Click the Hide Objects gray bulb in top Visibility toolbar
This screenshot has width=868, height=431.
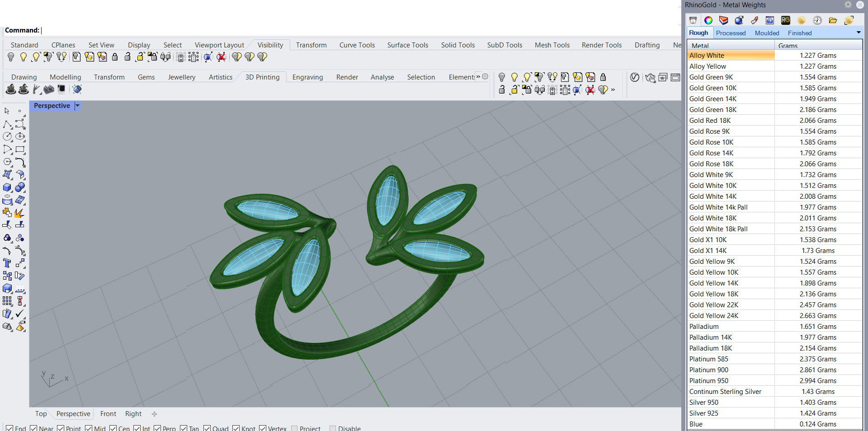pos(11,57)
